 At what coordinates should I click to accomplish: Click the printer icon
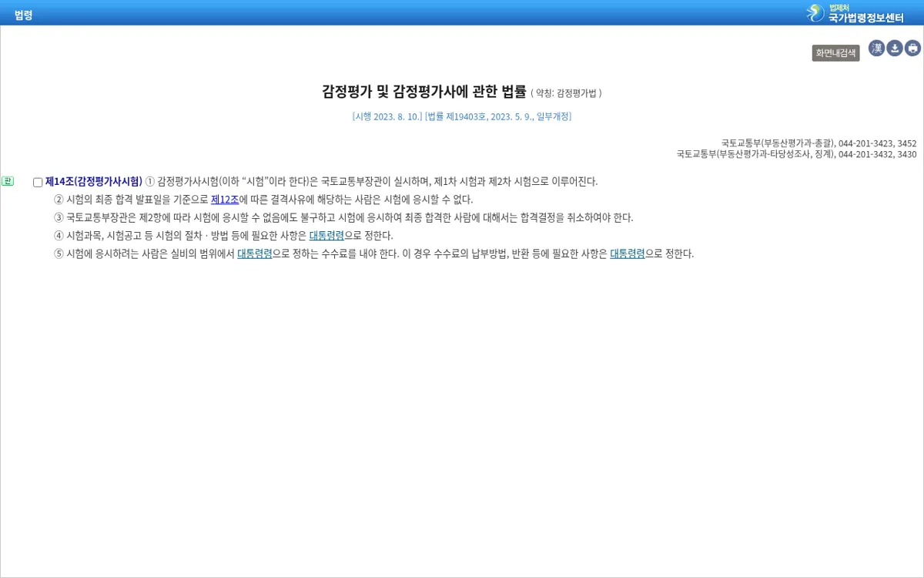click(x=912, y=49)
